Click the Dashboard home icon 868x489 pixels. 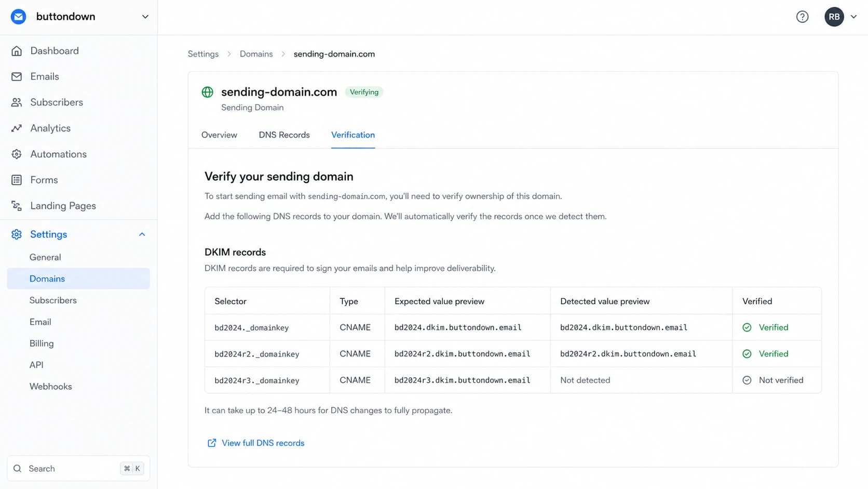click(x=17, y=51)
